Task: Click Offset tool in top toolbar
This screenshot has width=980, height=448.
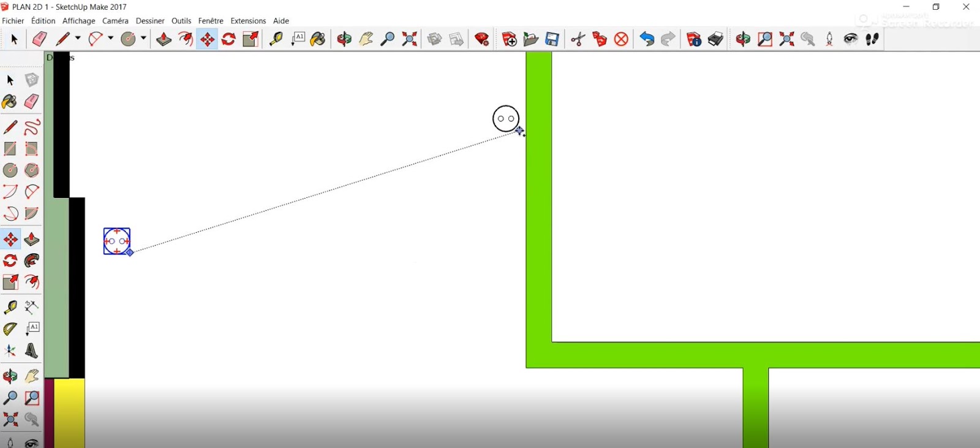Action: (x=186, y=39)
